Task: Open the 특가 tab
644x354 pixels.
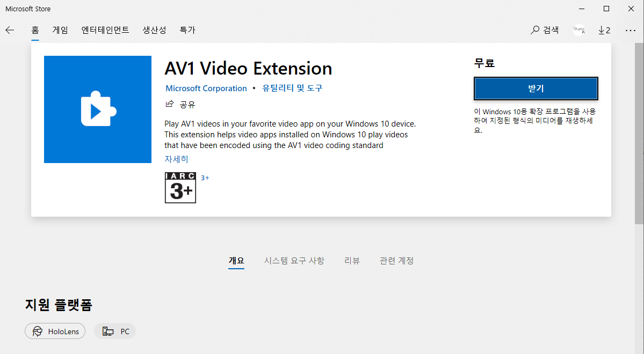Action: [x=187, y=30]
